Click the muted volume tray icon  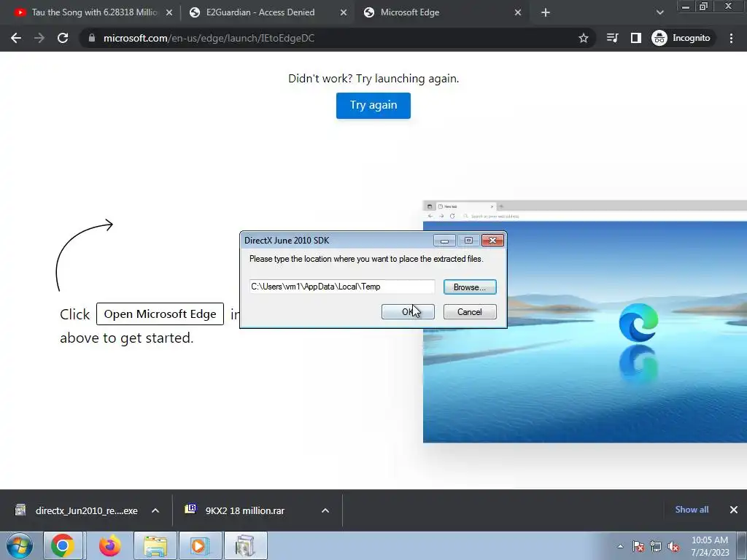(673, 546)
